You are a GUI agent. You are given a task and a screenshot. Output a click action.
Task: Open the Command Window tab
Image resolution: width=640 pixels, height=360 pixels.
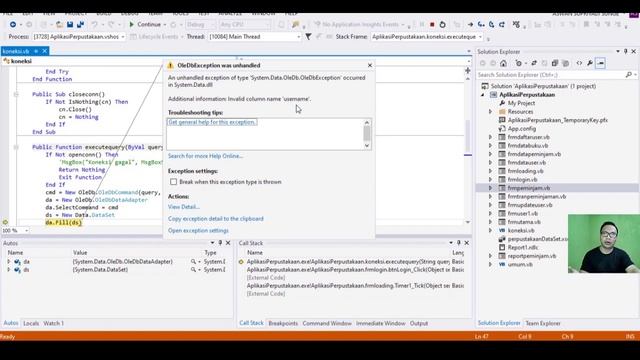[x=327, y=323]
